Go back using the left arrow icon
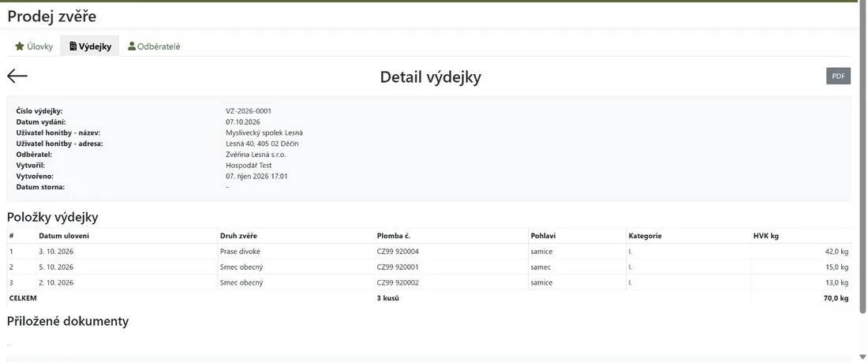This screenshot has width=868, height=362. 17,77
